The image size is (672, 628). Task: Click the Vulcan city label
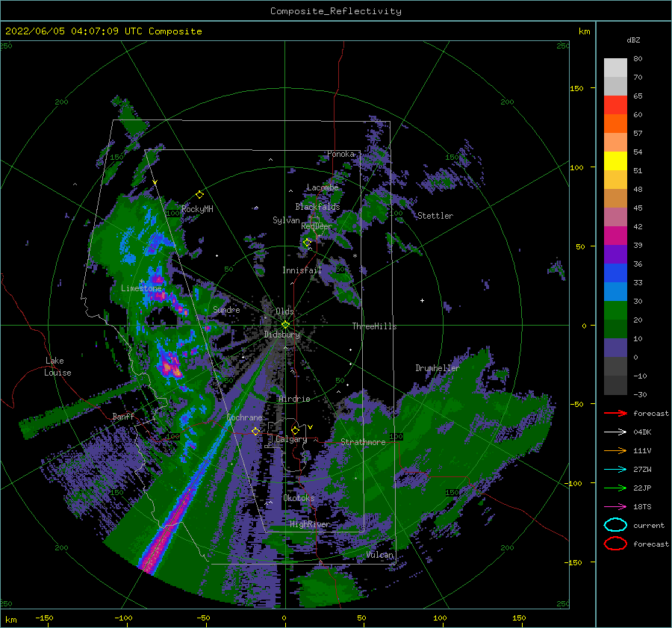tap(380, 555)
